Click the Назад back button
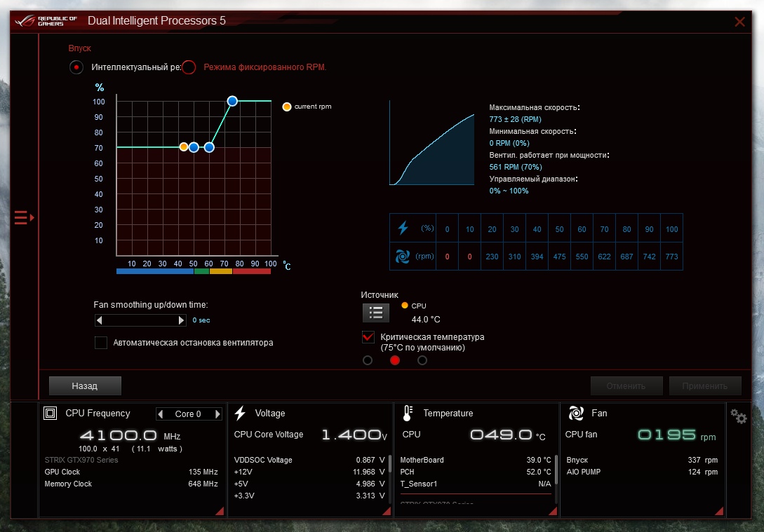 [x=85, y=386]
